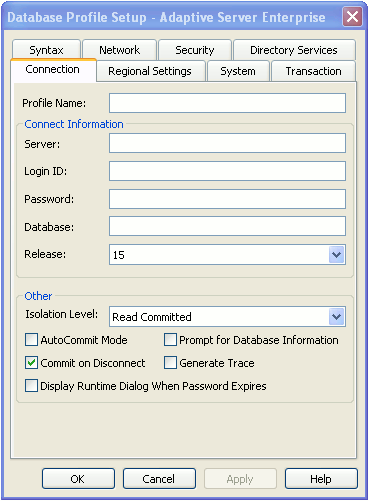The image size is (369, 501).
Task: Click the Isolation Level label
Action: coord(62,314)
